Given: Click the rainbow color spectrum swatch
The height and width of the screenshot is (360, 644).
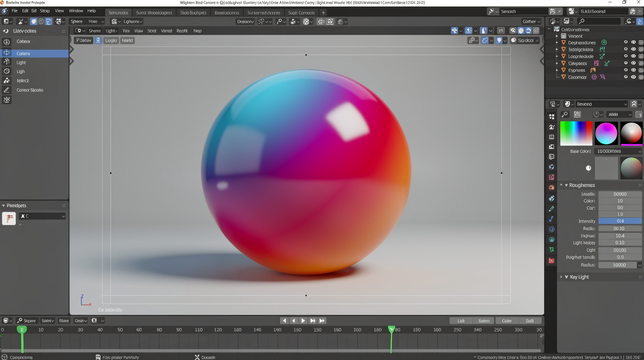Looking at the screenshot, I should [576, 133].
